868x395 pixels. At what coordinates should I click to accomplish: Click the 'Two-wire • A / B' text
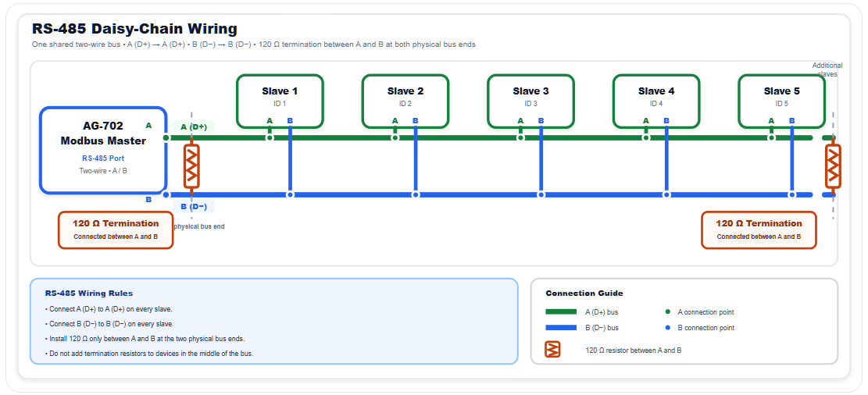click(103, 171)
